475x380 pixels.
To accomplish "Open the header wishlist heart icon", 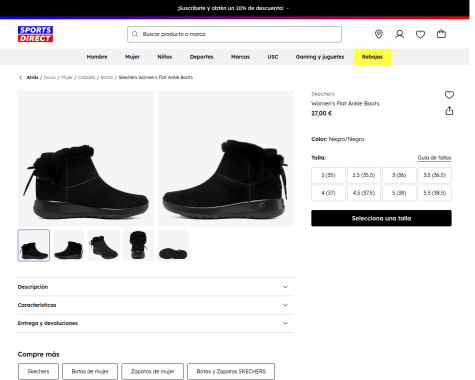I will click(x=420, y=34).
